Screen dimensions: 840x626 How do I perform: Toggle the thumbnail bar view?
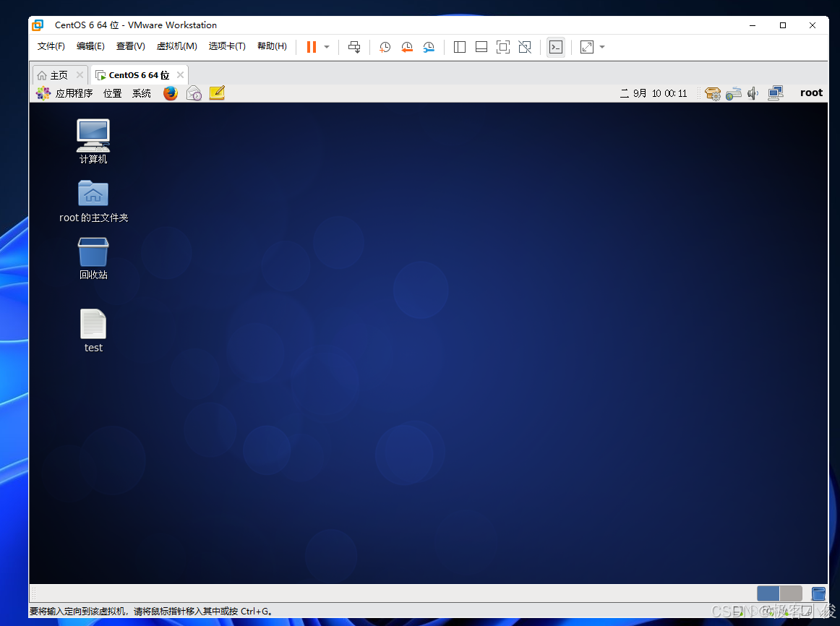point(481,47)
